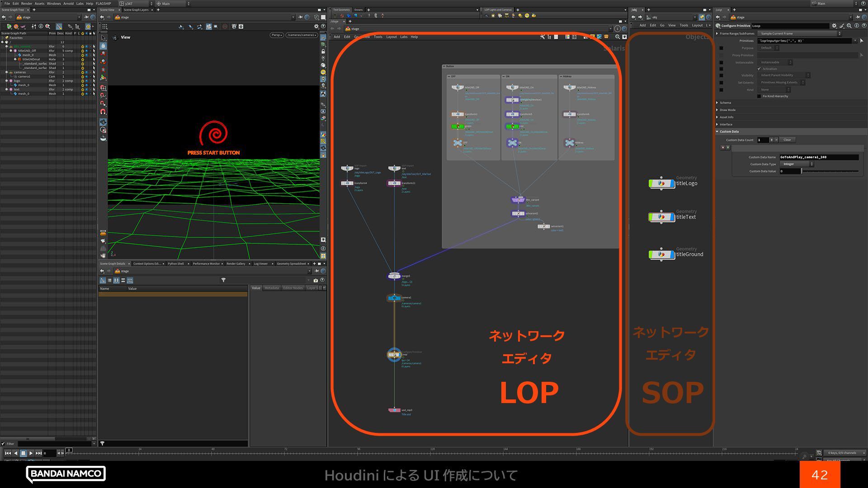This screenshot has height=488, width=868.
Task: Toggle the Activation checkbox
Action: [759, 69]
